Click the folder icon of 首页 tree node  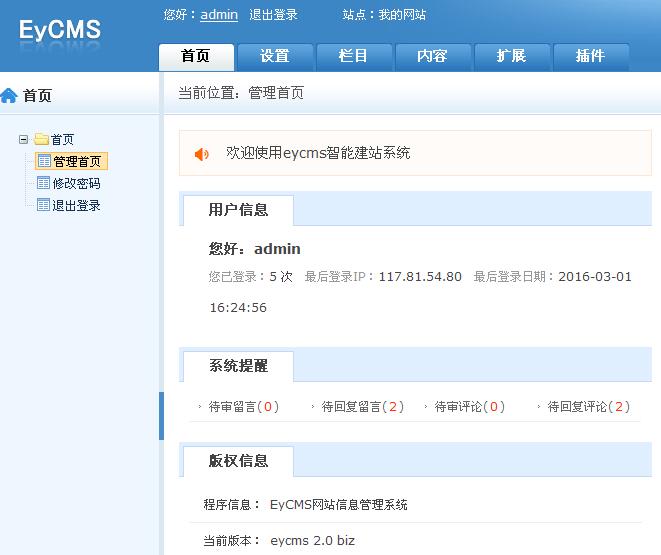[x=41, y=140]
